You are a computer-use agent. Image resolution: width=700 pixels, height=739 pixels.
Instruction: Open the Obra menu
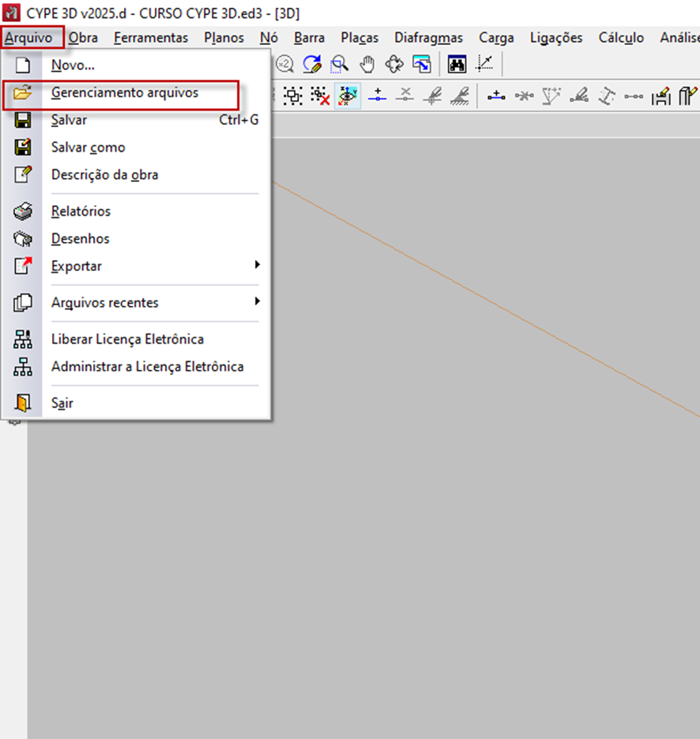pos(84,38)
